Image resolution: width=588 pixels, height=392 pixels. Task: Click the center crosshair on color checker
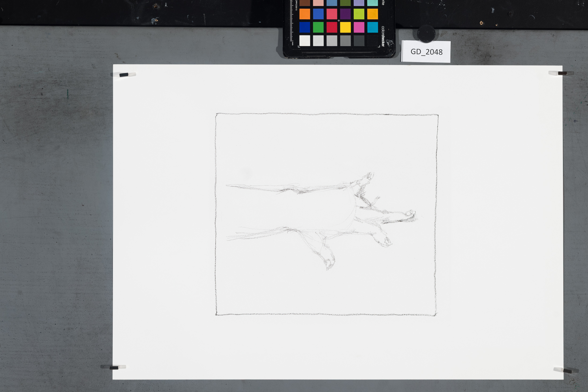pyautogui.click(x=339, y=21)
